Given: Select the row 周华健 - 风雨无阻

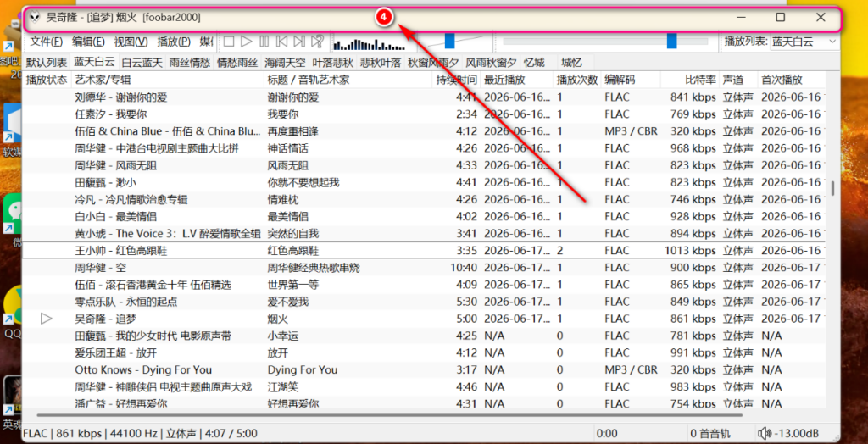Looking at the screenshot, I should [425, 165].
